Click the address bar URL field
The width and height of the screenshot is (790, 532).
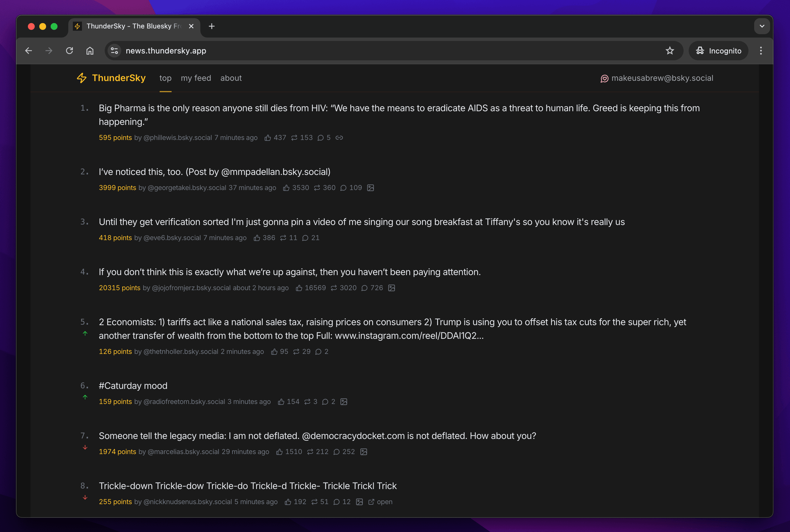tap(394, 51)
